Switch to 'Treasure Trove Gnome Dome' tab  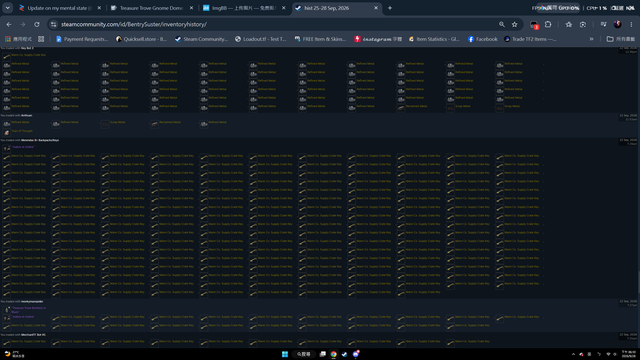[x=151, y=8]
